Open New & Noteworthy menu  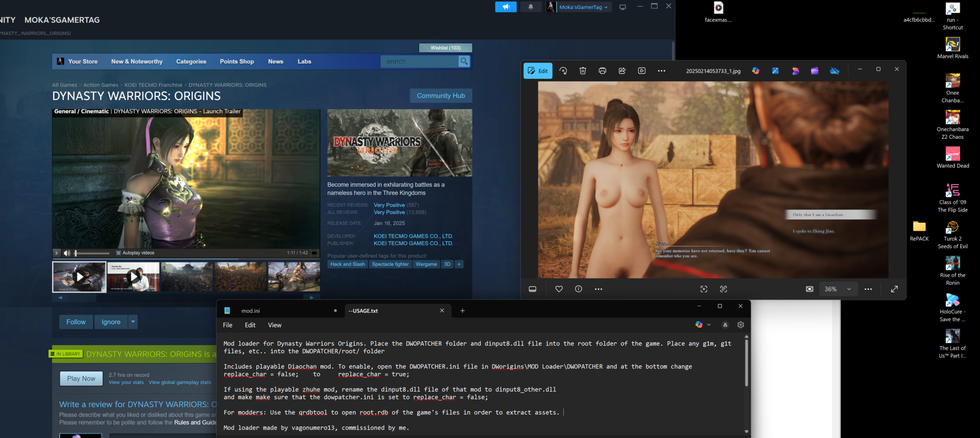tap(137, 61)
